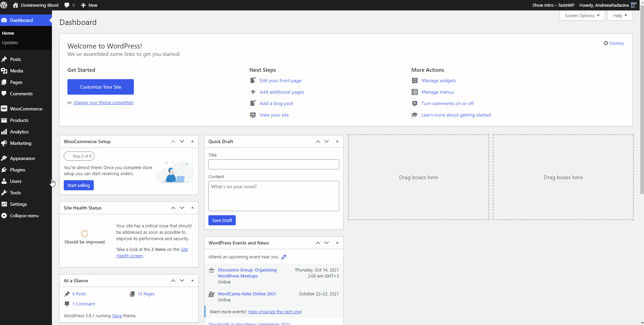Open Help organize the next one link

coord(274,312)
